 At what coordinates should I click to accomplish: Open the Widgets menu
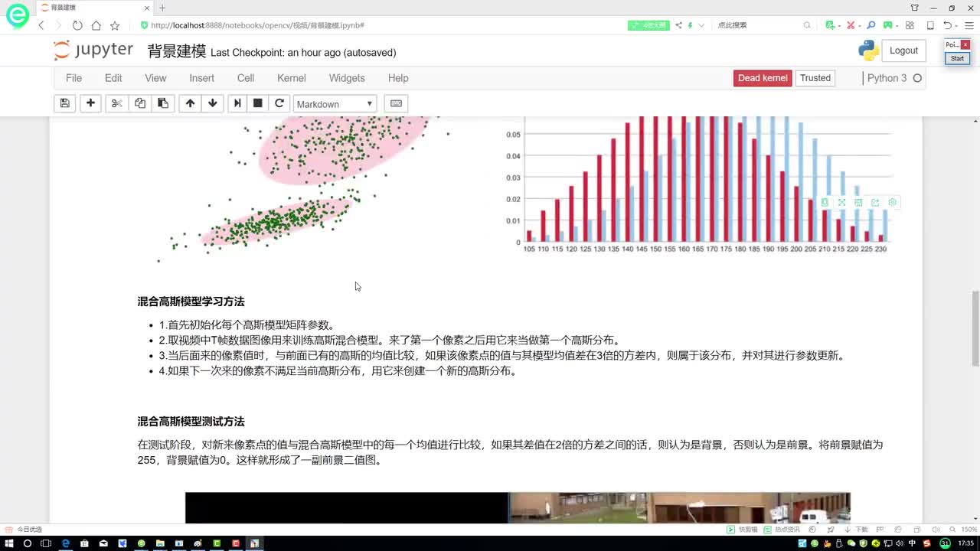[x=347, y=78]
